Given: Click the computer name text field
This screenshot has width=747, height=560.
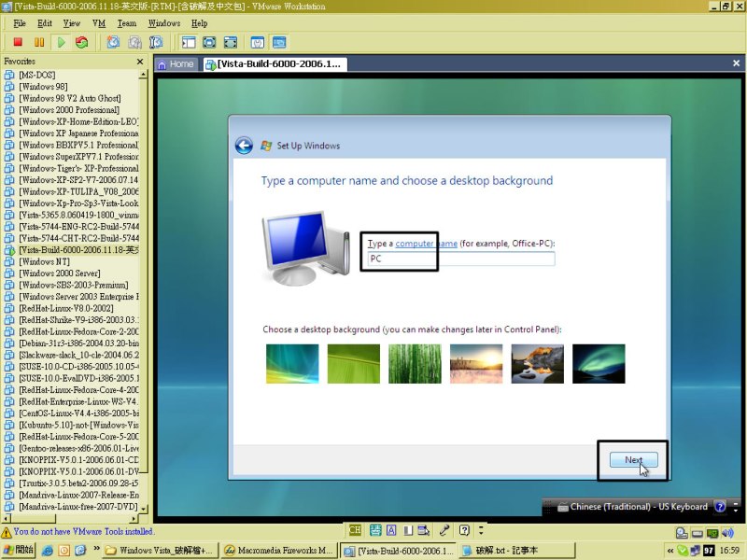Looking at the screenshot, I should [x=460, y=259].
